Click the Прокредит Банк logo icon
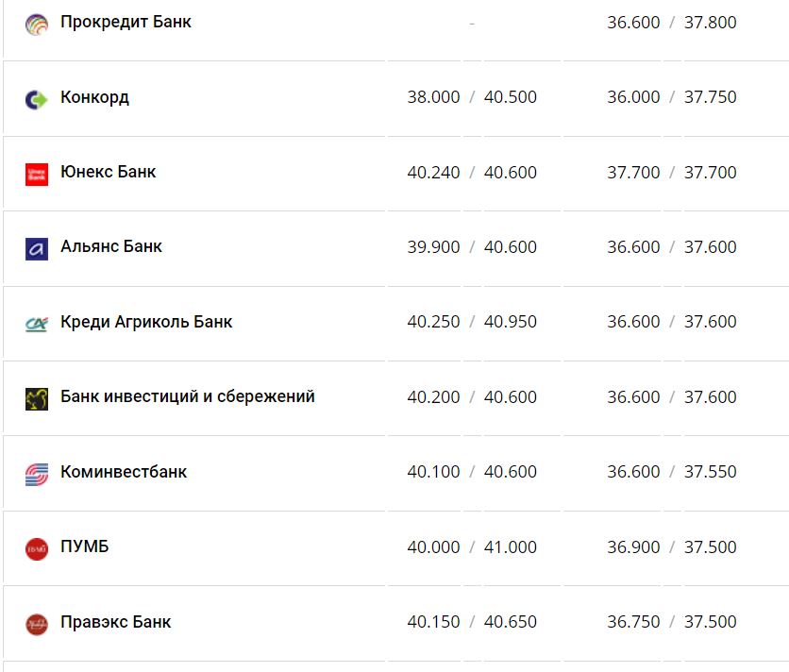 [37, 24]
